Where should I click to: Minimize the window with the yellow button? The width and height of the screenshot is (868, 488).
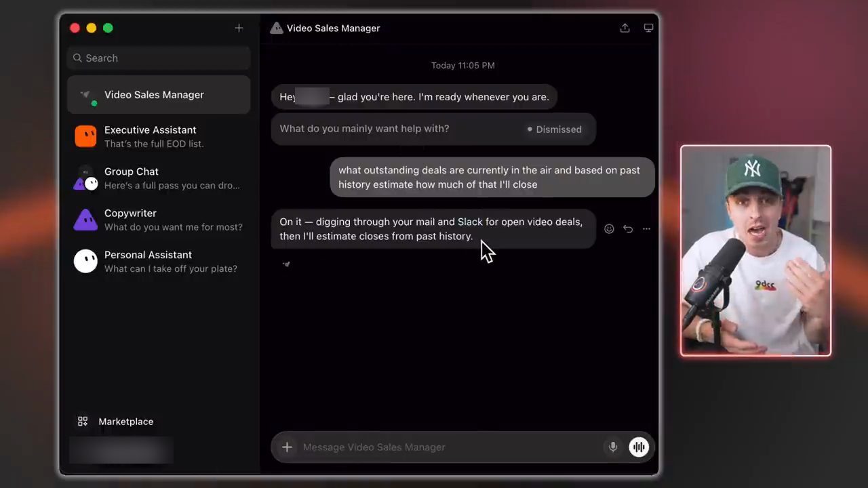(x=92, y=28)
